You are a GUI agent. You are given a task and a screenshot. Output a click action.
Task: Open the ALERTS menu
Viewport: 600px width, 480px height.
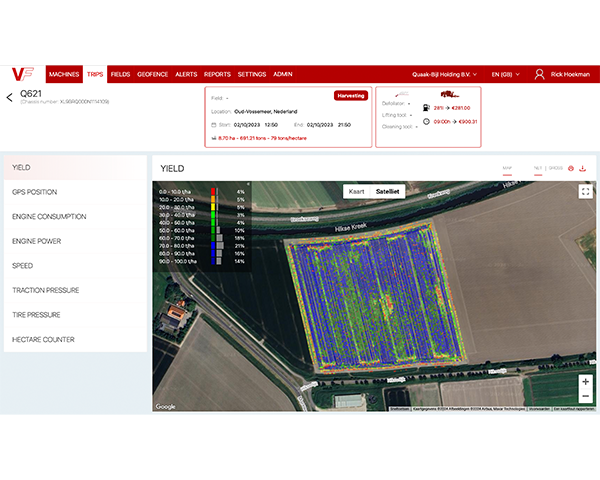coord(186,74)
